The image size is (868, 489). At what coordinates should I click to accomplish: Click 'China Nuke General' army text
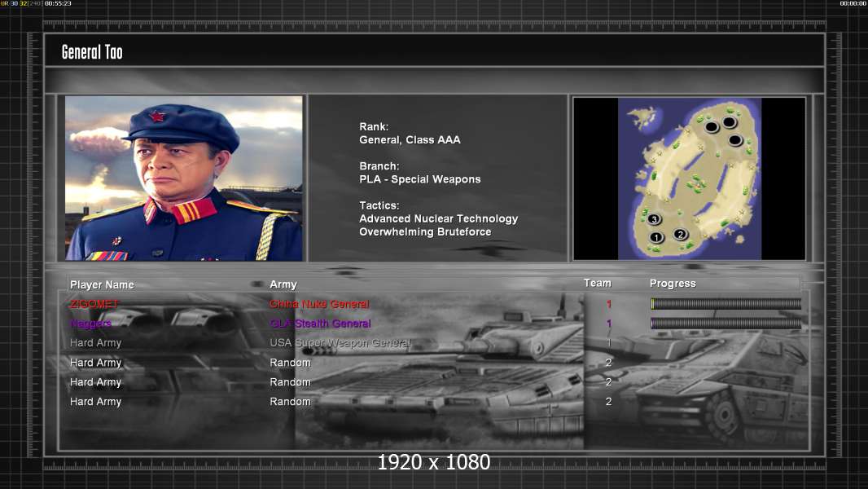[x=319, y=304]
